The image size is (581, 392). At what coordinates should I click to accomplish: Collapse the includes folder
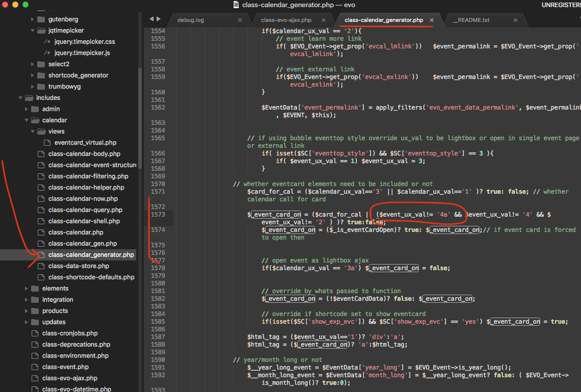click(x=20, y=98)
